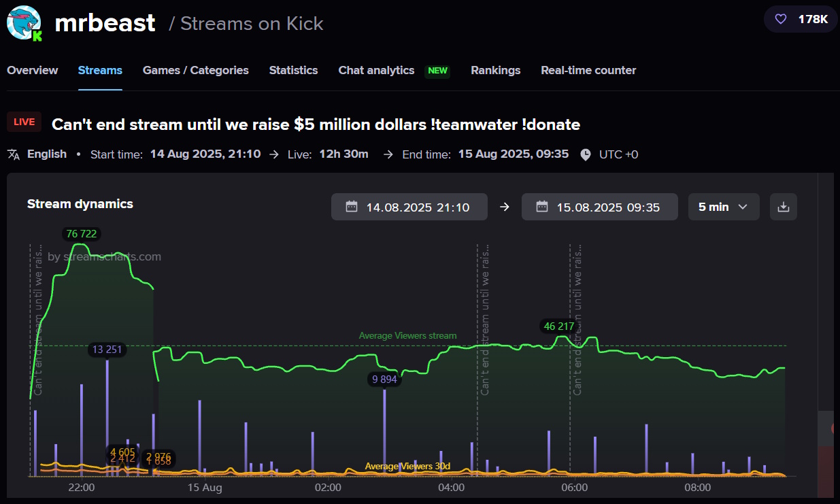Click the language translate icon
The height and width of the screenshot is (504, 840).
[x=14, y=154]
